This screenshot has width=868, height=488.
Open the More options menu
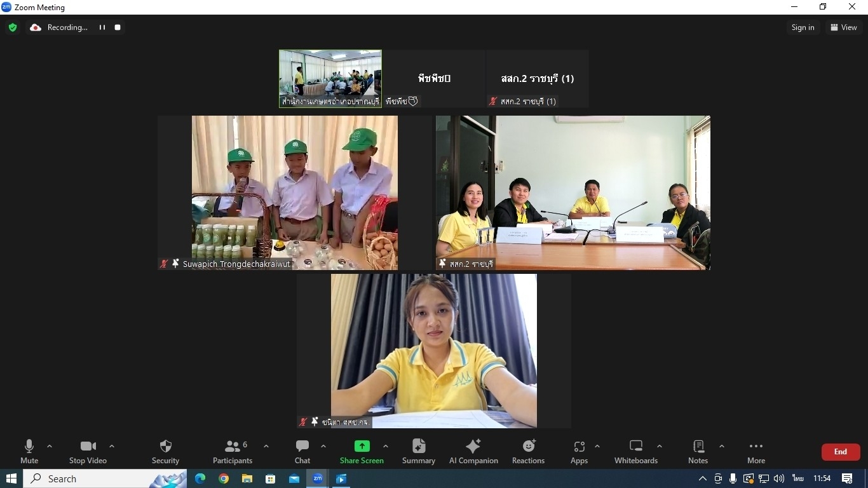pos(756,452)
